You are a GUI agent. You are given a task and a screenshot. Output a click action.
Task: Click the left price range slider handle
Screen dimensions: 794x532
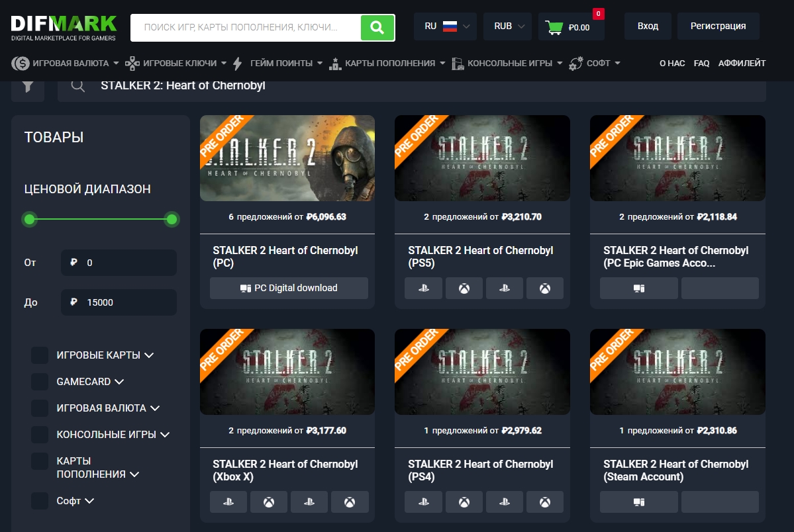point(30,219)
